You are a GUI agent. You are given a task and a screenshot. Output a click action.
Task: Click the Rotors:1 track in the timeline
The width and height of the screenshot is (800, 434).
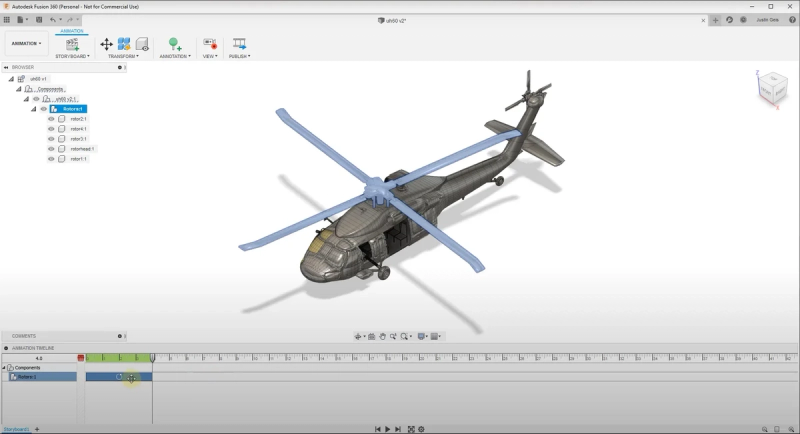coord(119,377)
